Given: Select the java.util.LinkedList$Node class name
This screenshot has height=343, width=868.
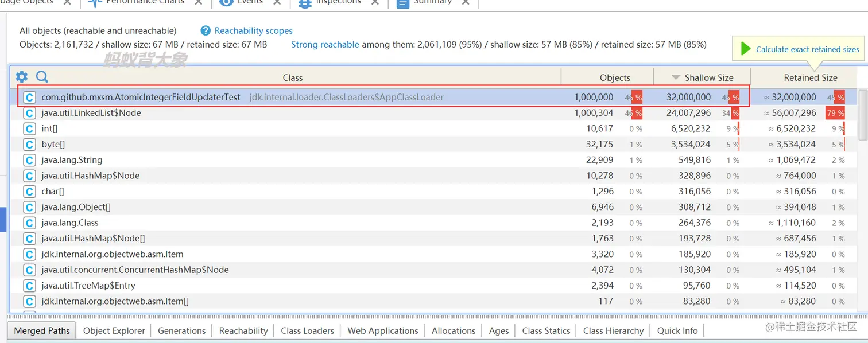Looking at the screenshot, I should point(91,113).
